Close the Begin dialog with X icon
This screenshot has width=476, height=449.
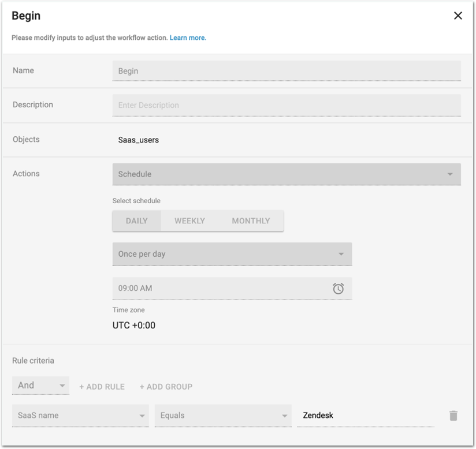pyautogui.click(x=458, y=16)
